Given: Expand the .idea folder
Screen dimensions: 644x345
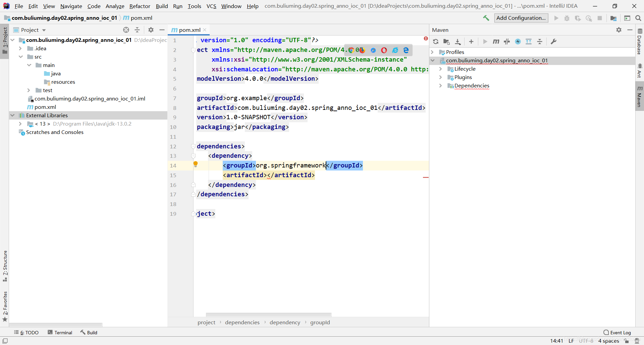Looking at the screenshot, I should [20, 48].
